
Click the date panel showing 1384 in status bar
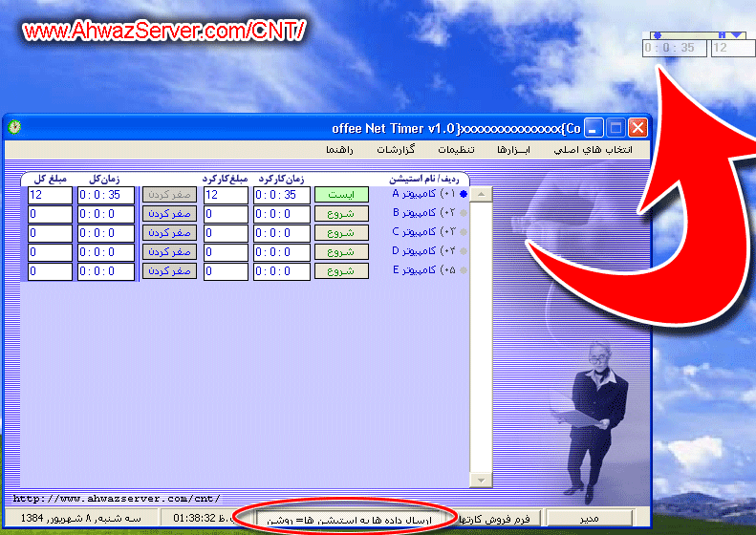point(81,518)
